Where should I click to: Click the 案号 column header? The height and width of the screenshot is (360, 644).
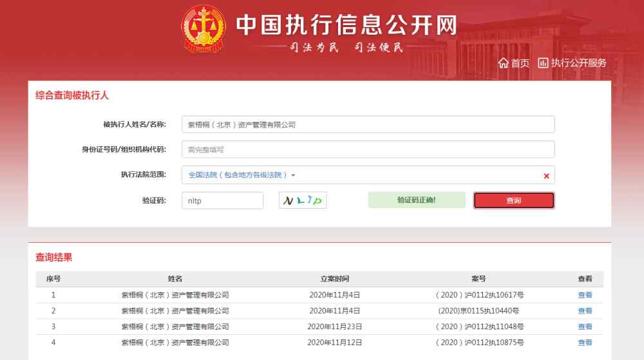pos(478,279)
